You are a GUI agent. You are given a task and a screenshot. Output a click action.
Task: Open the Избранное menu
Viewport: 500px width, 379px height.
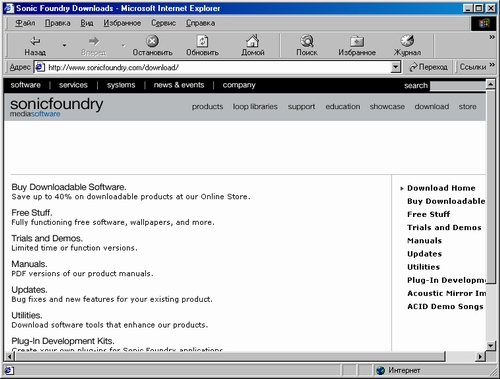click(122, 23)
